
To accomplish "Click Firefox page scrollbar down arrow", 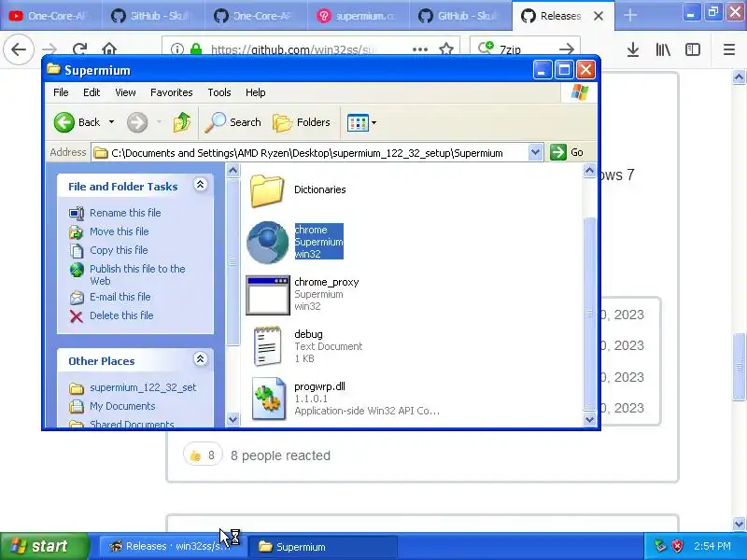I will coord(739,524).
